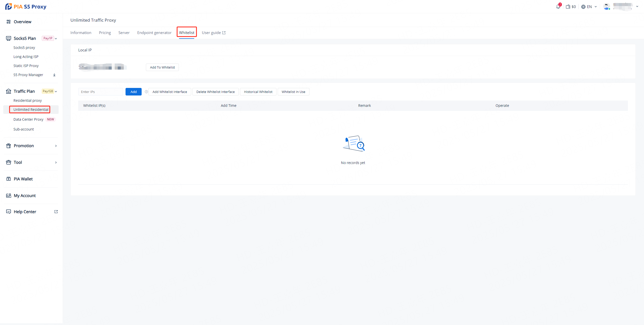Open Overview from the sidebar

tap(22, 22)
